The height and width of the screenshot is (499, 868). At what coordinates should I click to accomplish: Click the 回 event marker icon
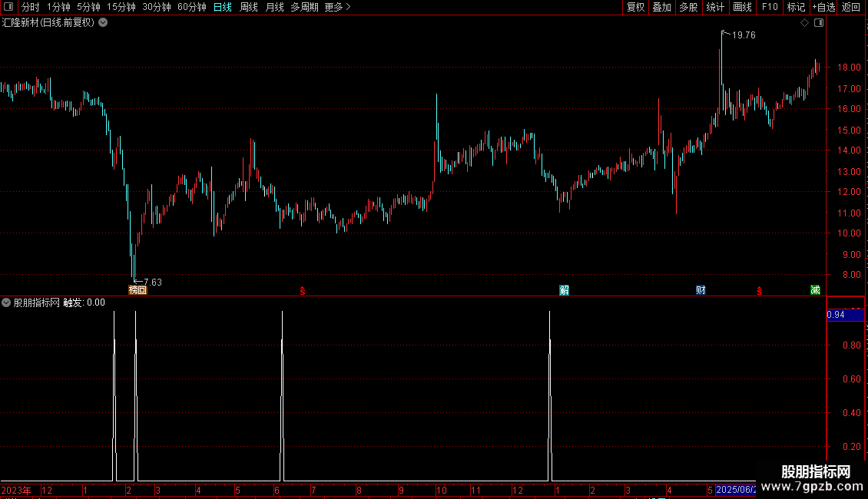click(x=142, y=290)
